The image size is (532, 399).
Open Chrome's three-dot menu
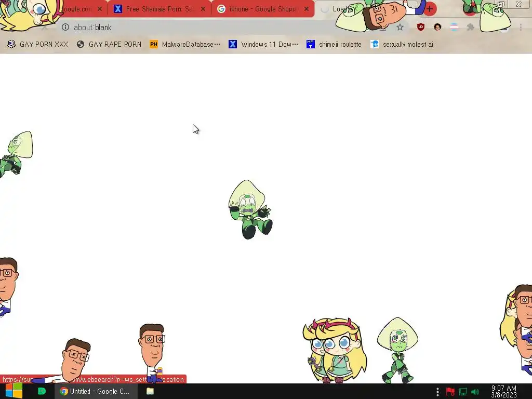click(x=521, y=27)
